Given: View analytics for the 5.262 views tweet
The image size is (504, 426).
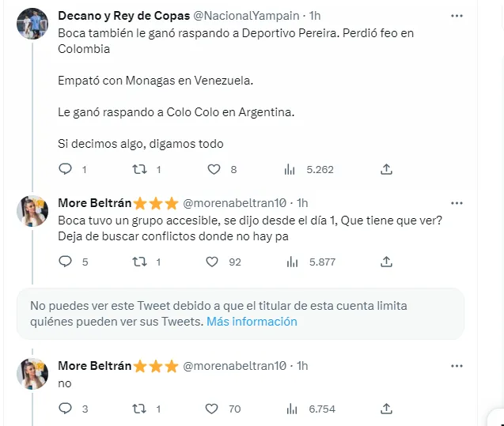Looking at the screenshot, I should click(x=290, y=169).
